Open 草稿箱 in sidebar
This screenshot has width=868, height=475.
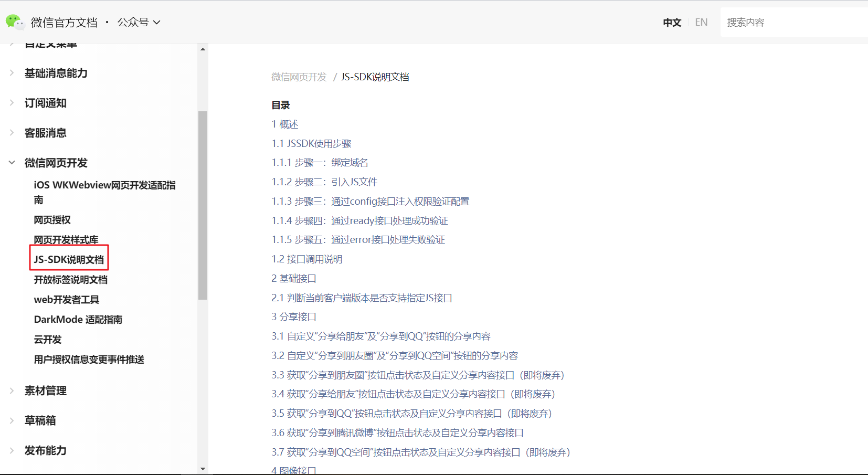(40, 420)
